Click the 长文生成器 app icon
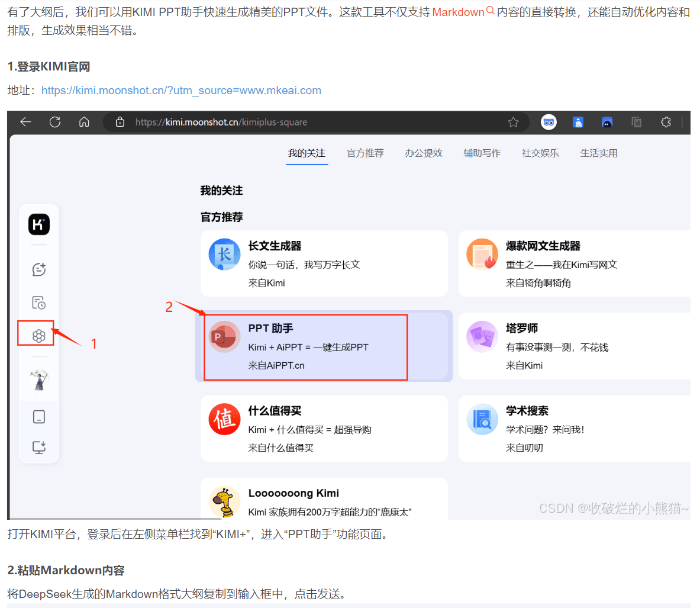Screen dimensions: 700x608 coord(224,255)
